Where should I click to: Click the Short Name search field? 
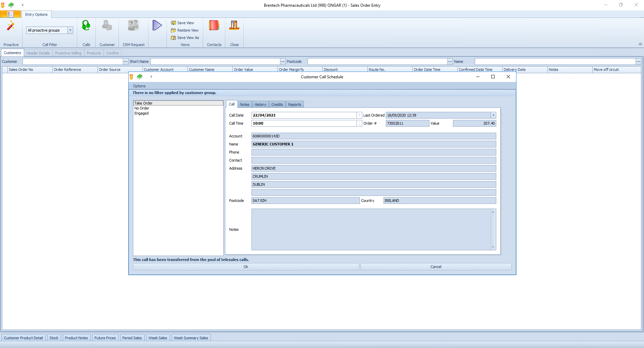click(x=215, y=61)
